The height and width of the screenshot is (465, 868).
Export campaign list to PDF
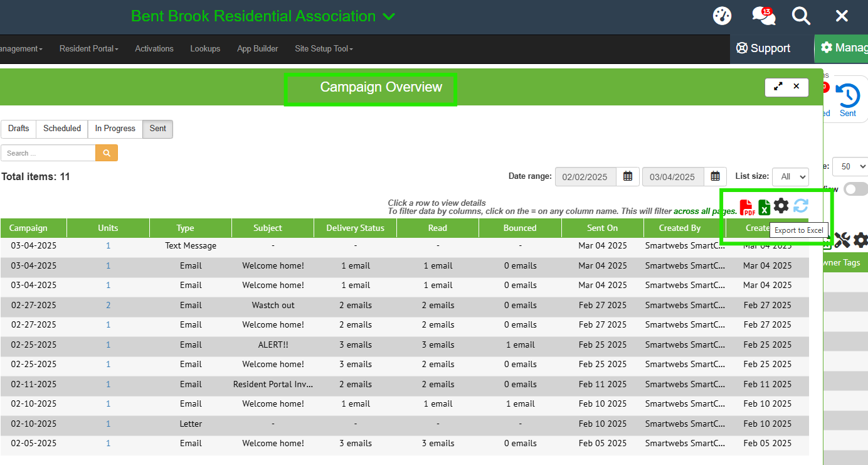pyautogui.click(x=747, y=207)
